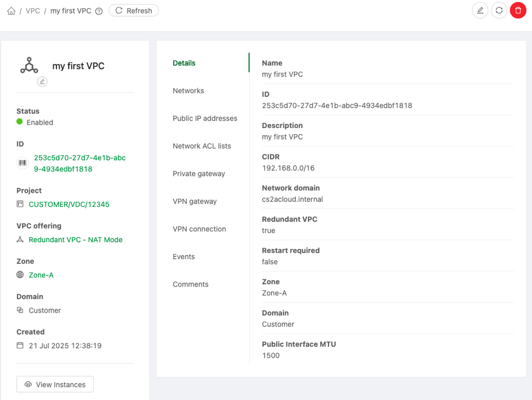Screen dimensions: 532x400
Task: Open the Network ACL lists tab
Action: [202, 146]
